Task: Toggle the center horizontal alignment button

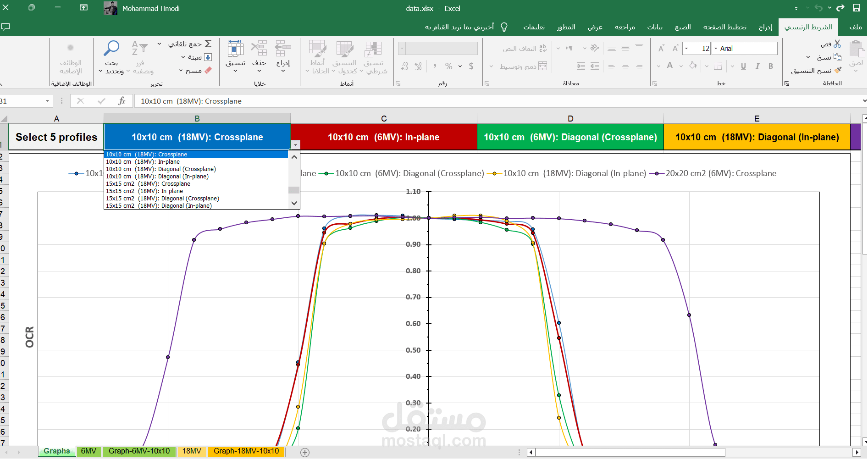Action: pyautogui.click(x=625, y=66)
